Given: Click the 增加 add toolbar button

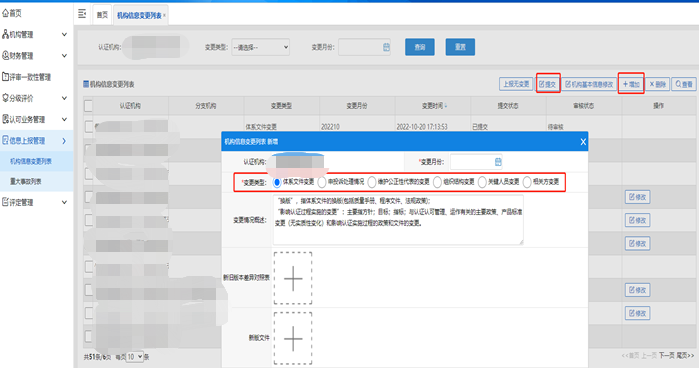Looking at the screenshot, I should (x=631, y=84).
